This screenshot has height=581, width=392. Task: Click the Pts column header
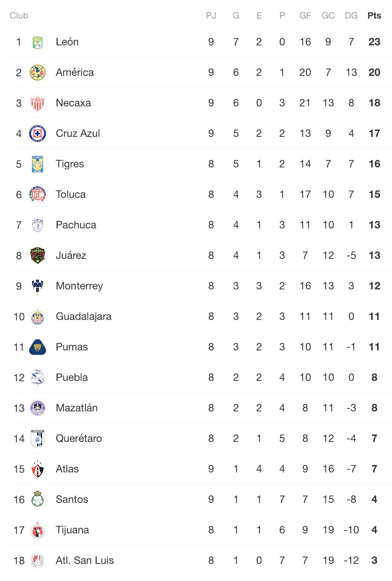[374, 16]
